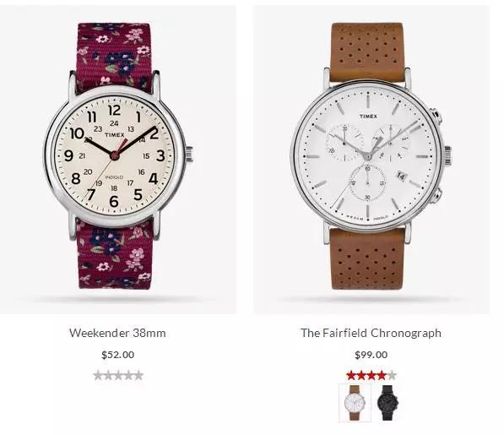The image size is (504, 435).
Task: Click the third gray star under Weekender
Action: tap(118, 375)
